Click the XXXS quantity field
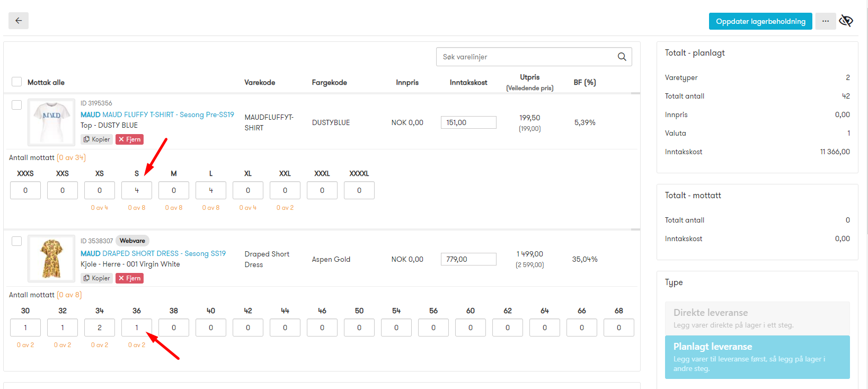This screenshot has height=389, width=868. click(25, 190)
